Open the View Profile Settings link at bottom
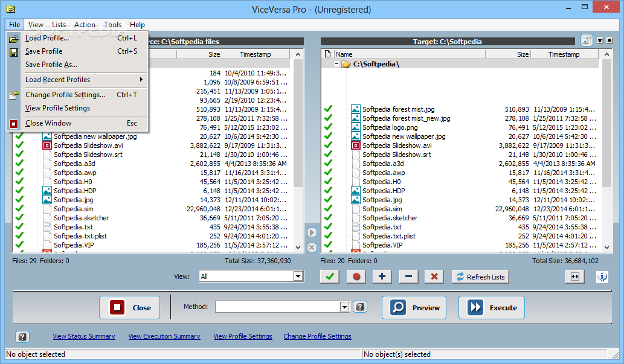This screenshot has width=624, height=364. 243,337
